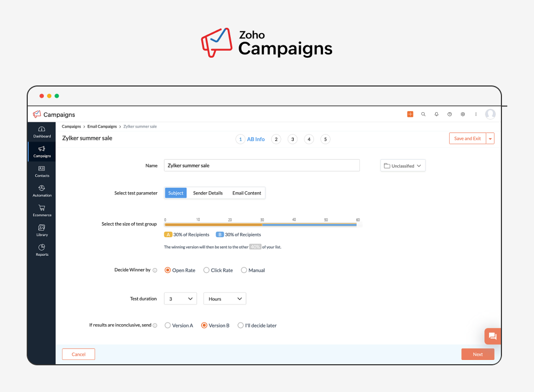Open Library in the sidebar
Image resolution: width=534 pixels, height=392 pixels.
42,230
